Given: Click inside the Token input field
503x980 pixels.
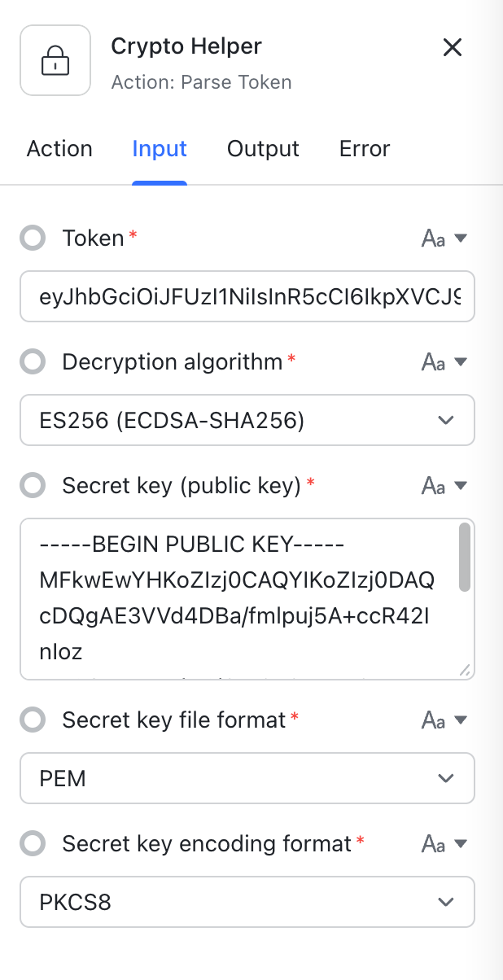Looking at the screenshot, I should pos(247,296).
